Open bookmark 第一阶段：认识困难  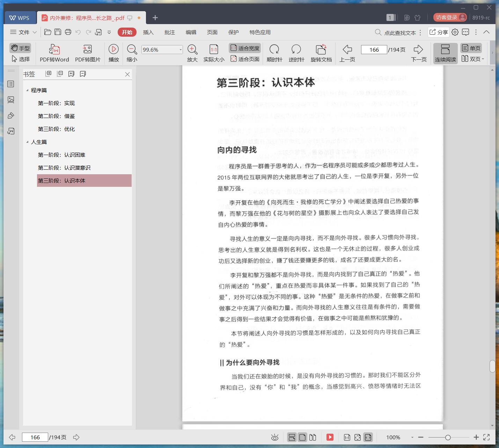pyautogui.click(x=61, y=155)
